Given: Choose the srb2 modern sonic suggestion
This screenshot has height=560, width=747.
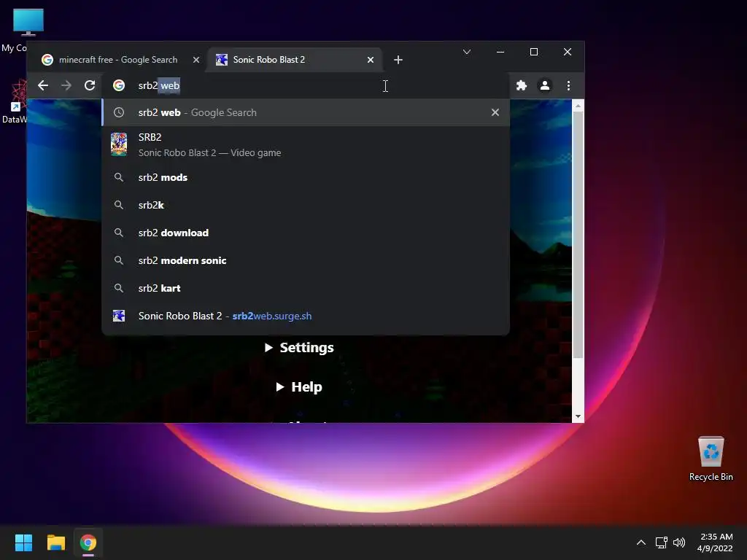Looking at the screenshot, I should pos(306,260).
